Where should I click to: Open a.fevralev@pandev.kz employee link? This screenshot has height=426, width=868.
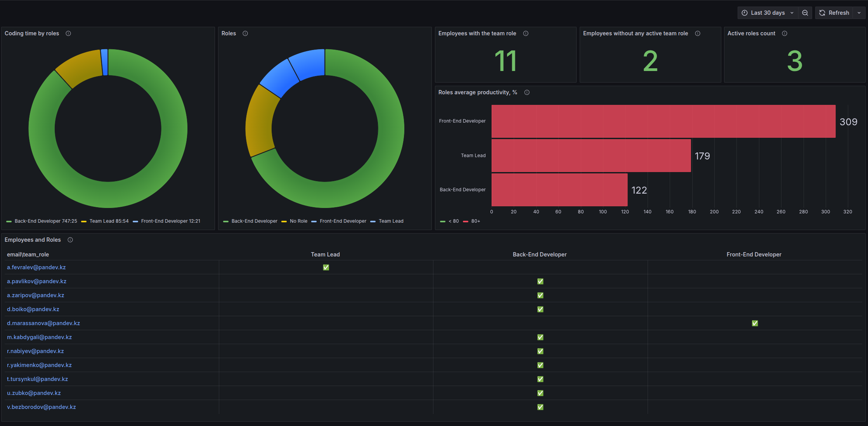tap(36, 267)
